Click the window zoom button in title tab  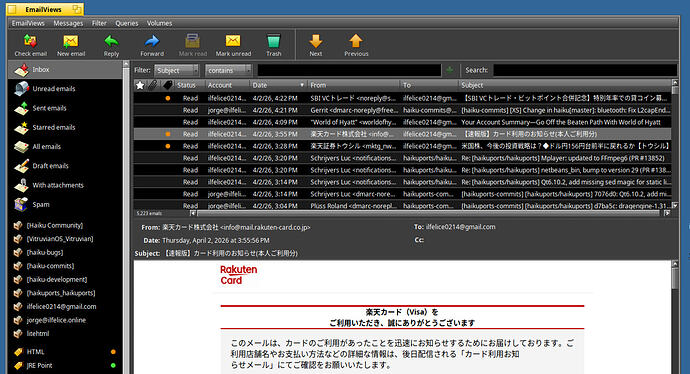click(x=77, y=9)
